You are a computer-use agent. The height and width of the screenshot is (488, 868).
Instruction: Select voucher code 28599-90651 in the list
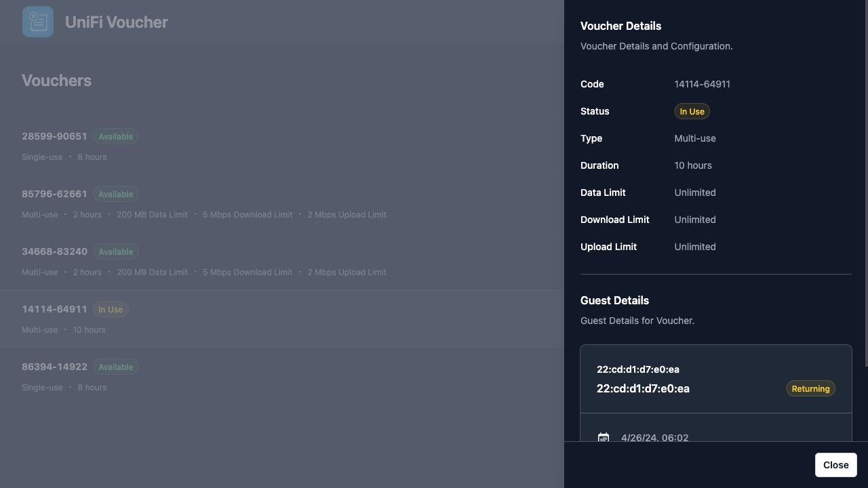(x=54, y=136)
